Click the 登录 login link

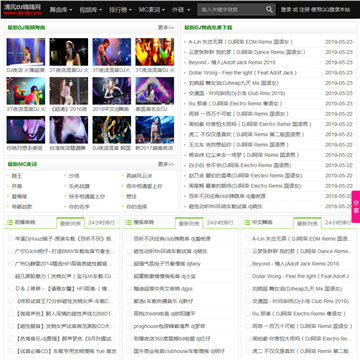point(286,10)
